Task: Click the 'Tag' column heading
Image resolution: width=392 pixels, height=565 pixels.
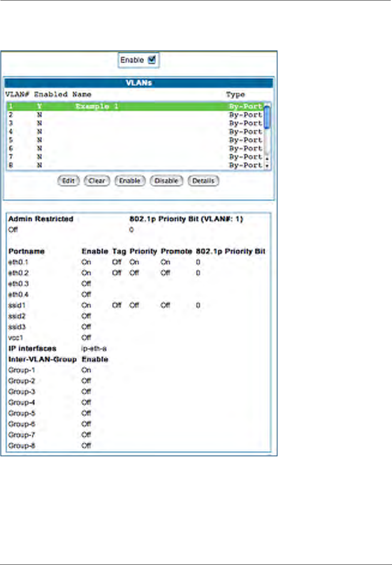Action: [119, 251]
